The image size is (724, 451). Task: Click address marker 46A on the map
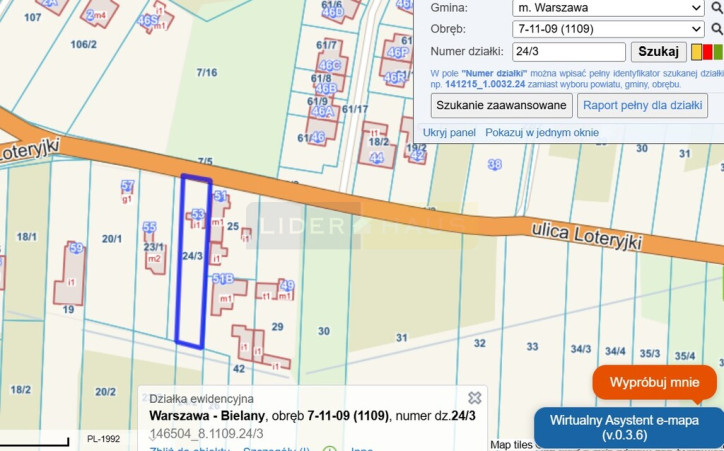pyautogui.click(x=322, y=111)
